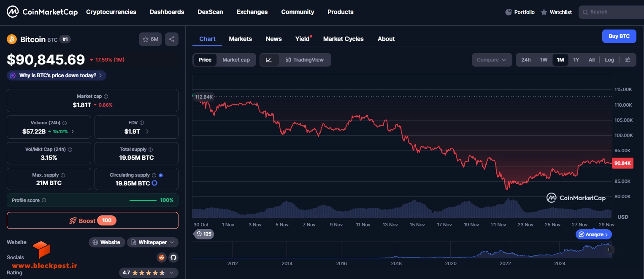Open Products menu

pyautogui.click(x=341, y=12)
